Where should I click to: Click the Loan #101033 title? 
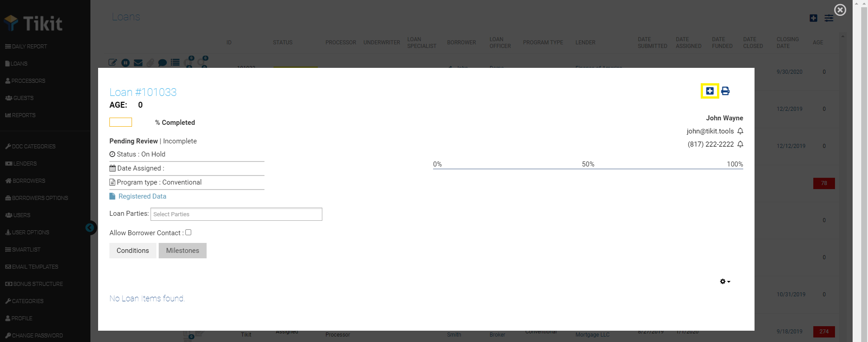point(143,92)
